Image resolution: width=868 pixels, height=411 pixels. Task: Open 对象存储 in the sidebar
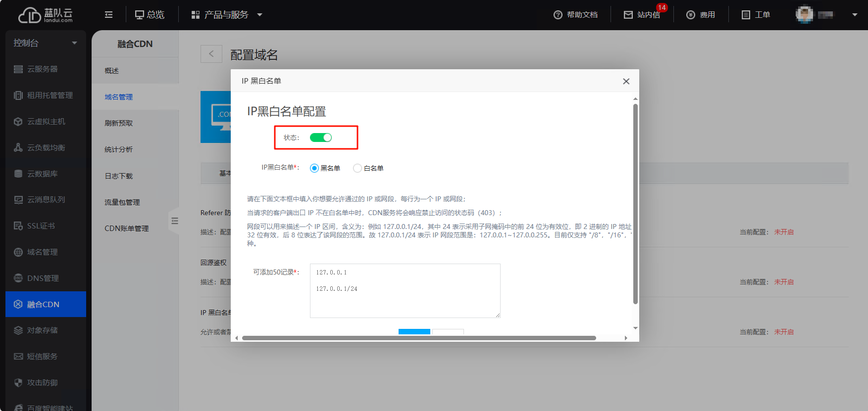point(46,330)
